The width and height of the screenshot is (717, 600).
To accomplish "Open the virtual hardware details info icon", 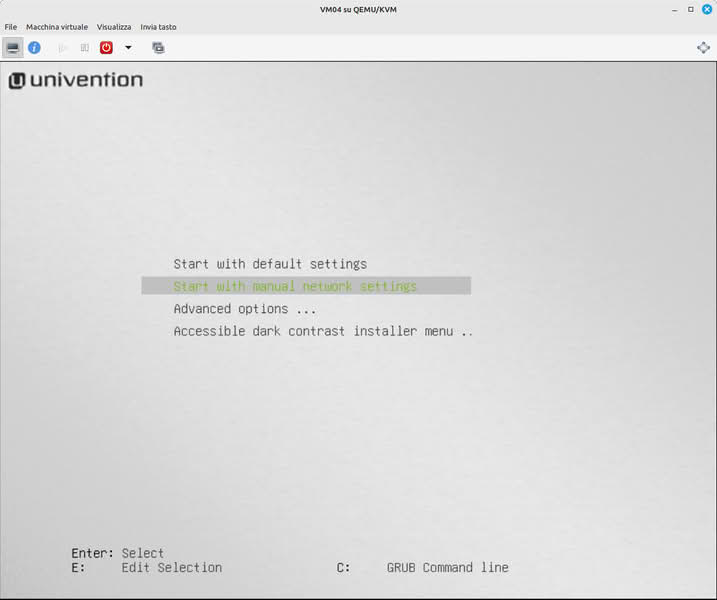I will coord(34,48).
